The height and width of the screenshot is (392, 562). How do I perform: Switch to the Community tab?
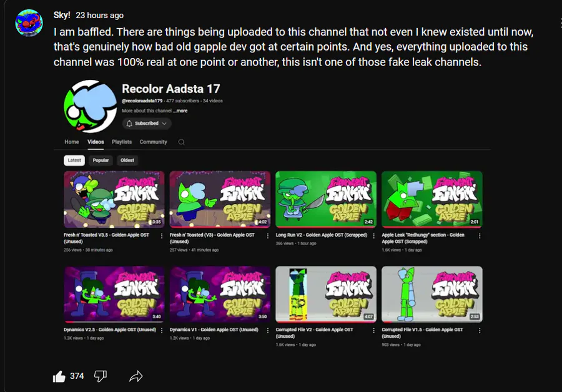154,142
